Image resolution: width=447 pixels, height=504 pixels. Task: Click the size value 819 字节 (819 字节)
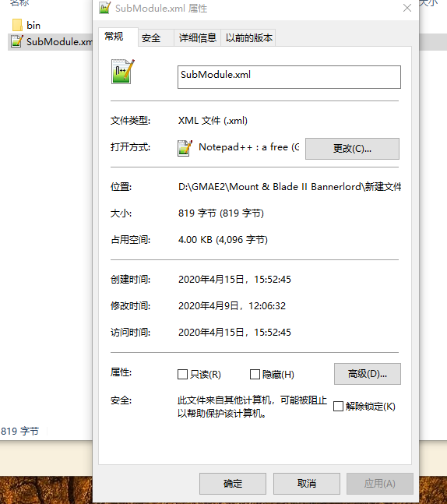pyautogui.click(x=221, y=213)
